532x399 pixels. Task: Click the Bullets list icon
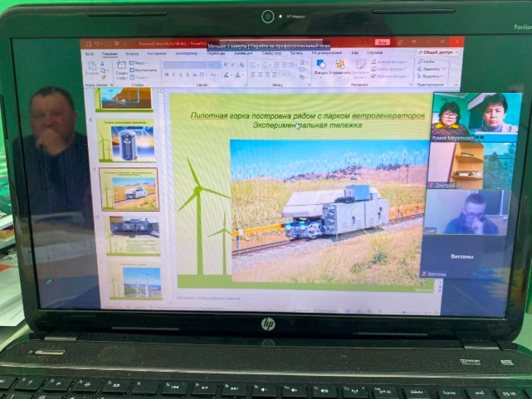point(253,64)
